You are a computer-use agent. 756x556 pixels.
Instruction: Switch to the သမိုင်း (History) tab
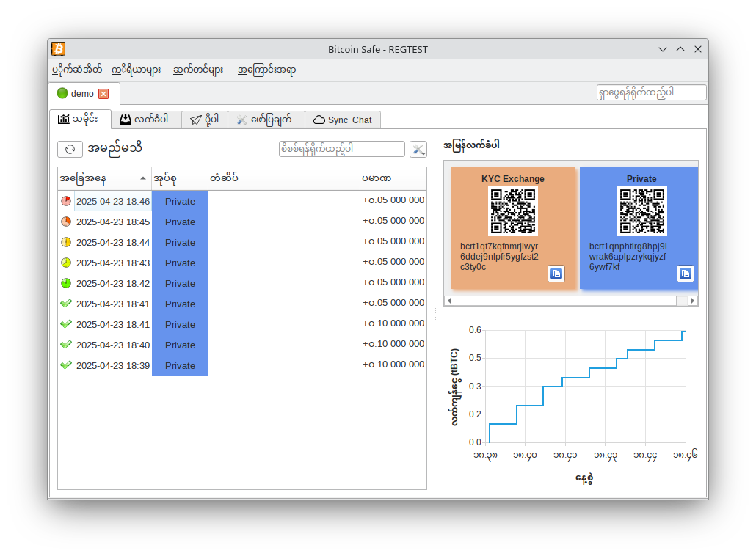tap(80, 120)
